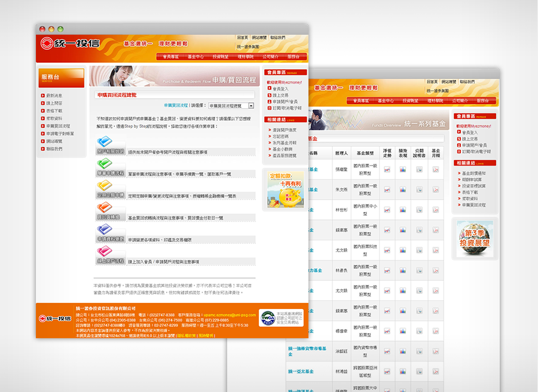Open 統一證券集團 link in the front window header
Image resolution: width=538 pixels, height=392 pixels.
[248, 47]
